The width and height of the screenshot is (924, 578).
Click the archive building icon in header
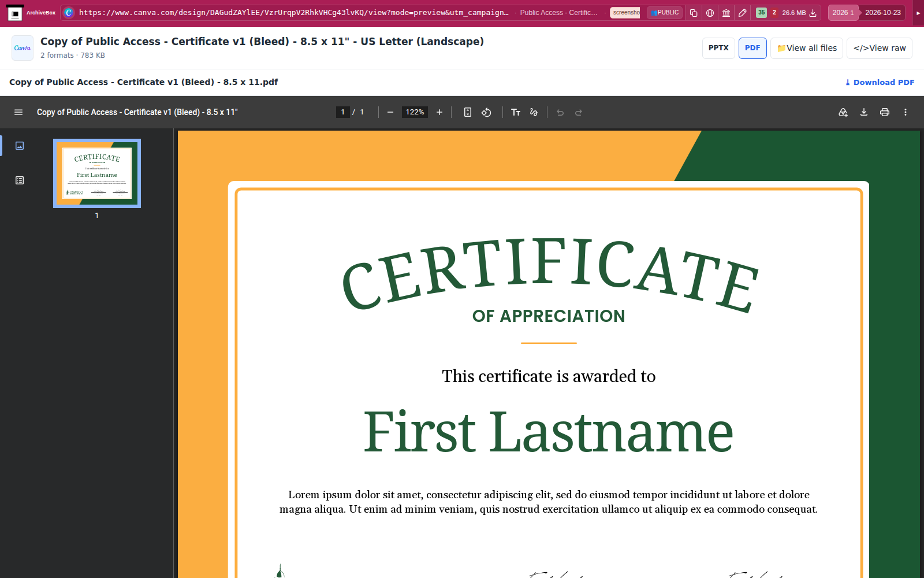726,13
